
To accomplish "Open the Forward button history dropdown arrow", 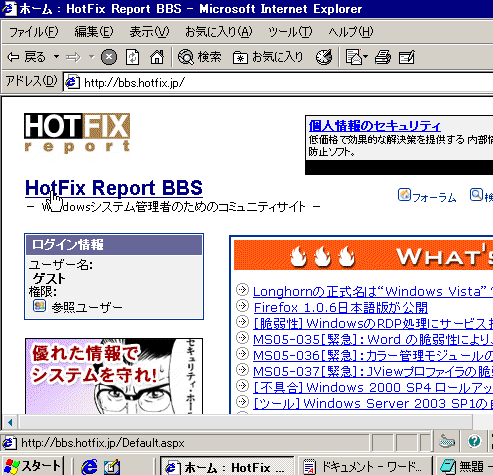I will [x=91, y=57].
